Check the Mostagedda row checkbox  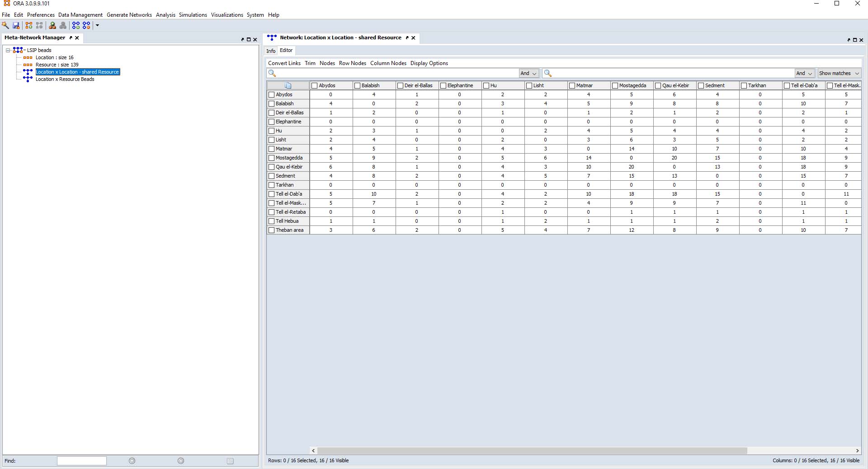pos(272,158)
